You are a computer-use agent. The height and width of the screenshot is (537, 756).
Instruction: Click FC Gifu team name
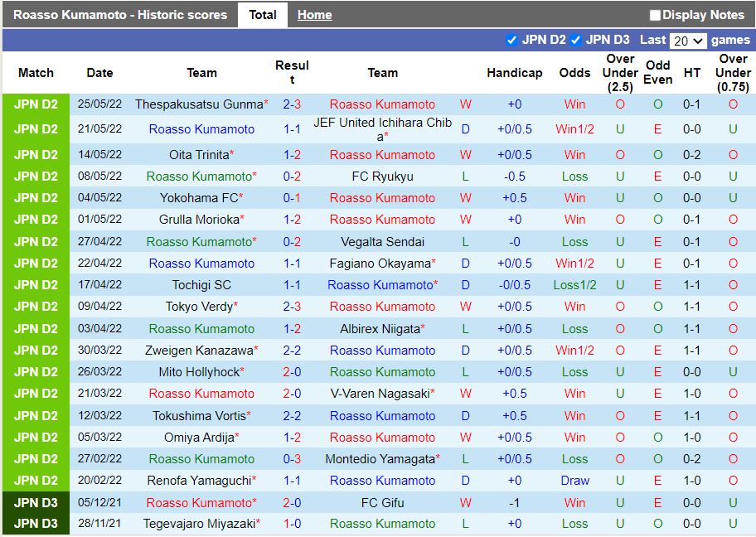382,503
